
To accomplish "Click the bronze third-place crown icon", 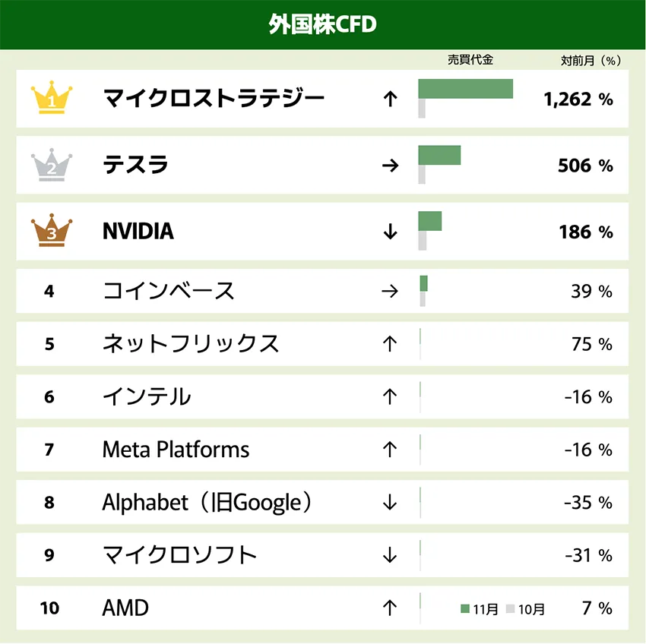I will pos(52,231).
